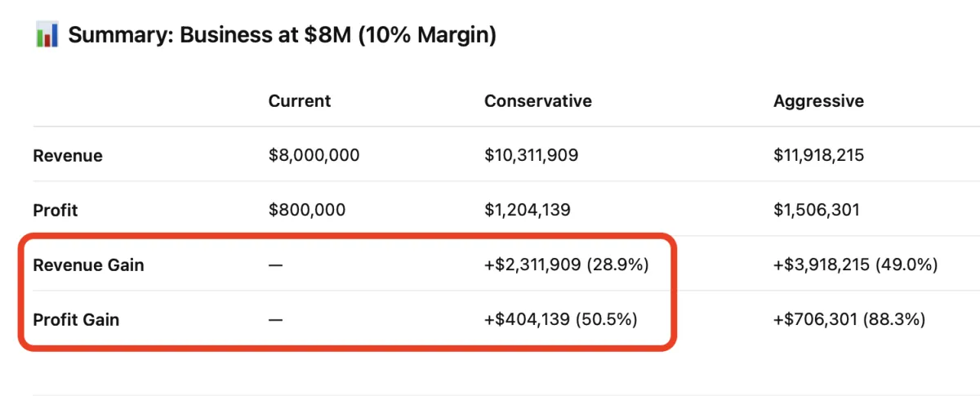The height and width of the screenshot is (396, 980).
Task: Click the $8,000,000 current revenue cell
Action: [314, 155]
